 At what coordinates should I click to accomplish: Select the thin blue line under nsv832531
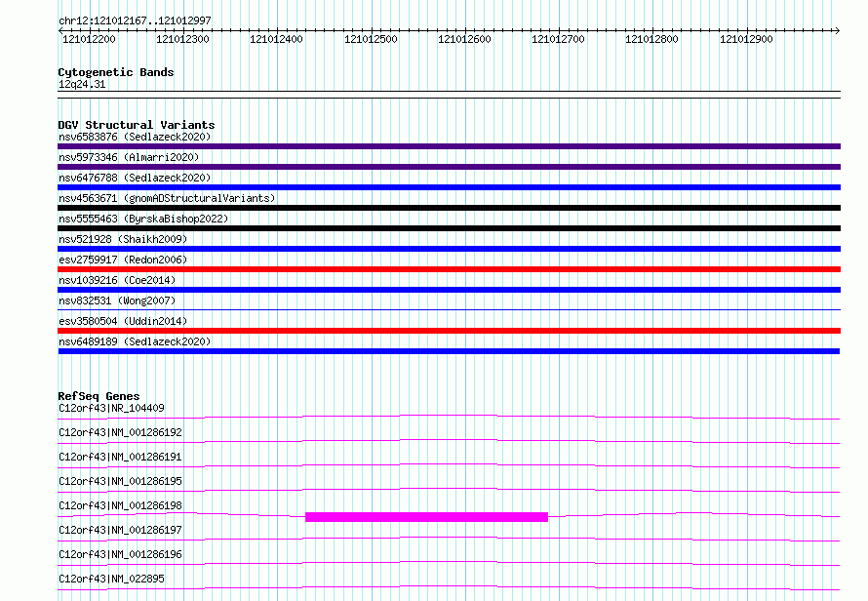coord(449,309)
